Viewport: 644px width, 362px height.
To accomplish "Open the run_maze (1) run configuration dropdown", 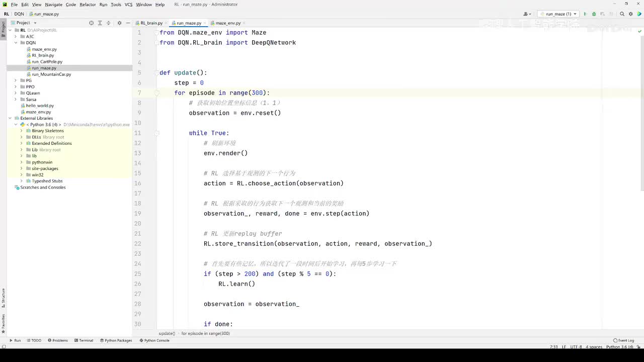I will pos(558,14).
